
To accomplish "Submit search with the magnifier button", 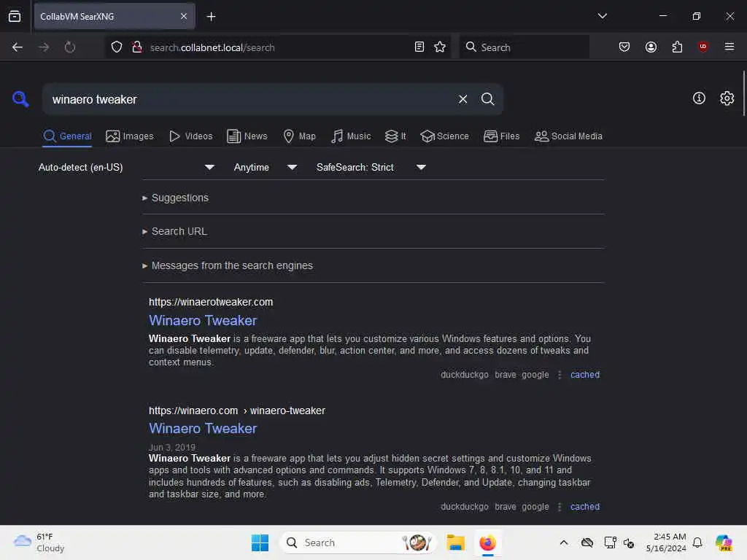I will [x=487, y=99].
